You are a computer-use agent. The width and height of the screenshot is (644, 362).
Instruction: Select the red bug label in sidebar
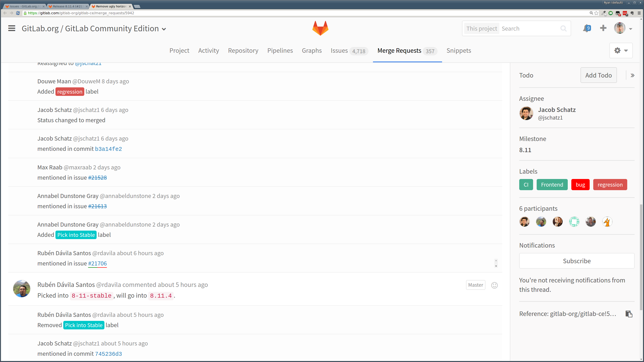pos(580,185)
